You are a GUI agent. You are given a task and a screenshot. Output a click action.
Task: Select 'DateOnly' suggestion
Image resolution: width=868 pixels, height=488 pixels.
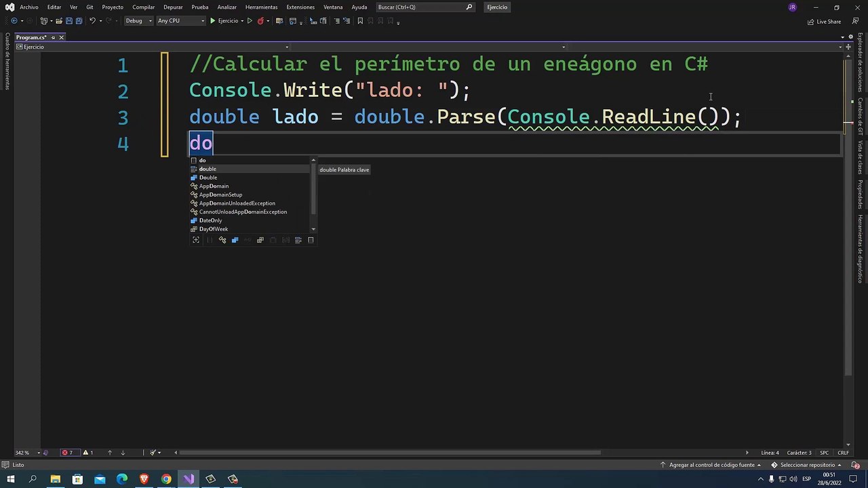point(250,220)
